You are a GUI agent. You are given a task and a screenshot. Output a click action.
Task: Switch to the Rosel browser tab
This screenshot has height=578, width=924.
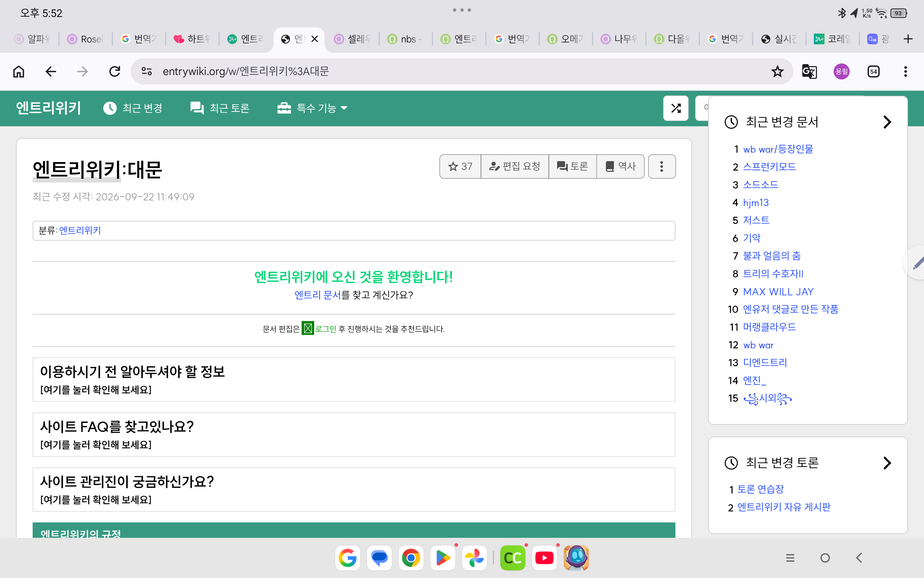(x=85, y=39)
